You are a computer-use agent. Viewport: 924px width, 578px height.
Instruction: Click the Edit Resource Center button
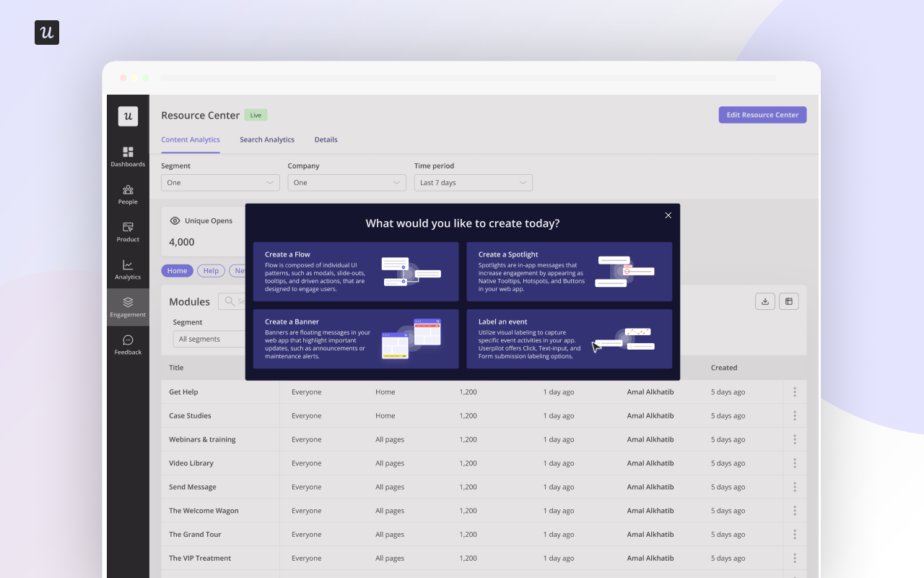click(x=762, y=114)
